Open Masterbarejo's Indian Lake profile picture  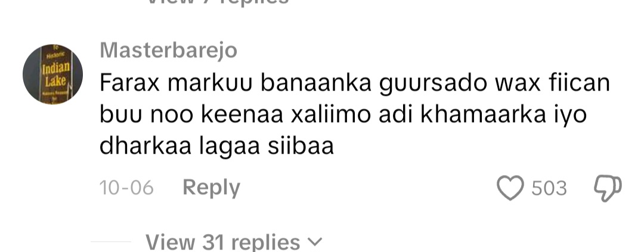click(52, 74)
